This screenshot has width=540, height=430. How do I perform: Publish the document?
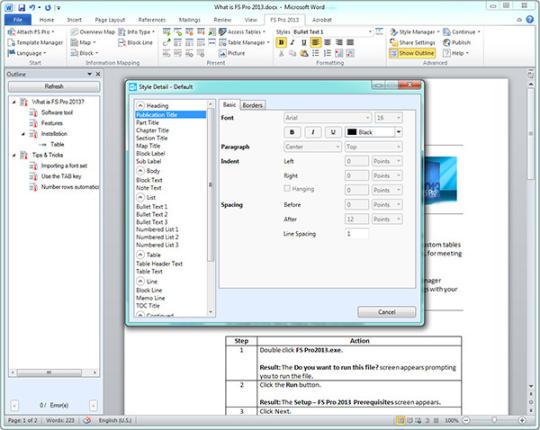point(457,43)
